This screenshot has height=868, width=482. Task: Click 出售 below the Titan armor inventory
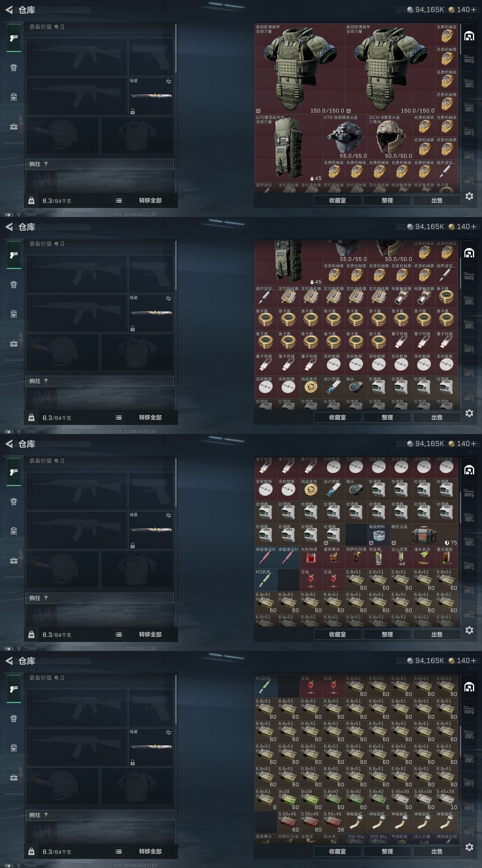[x=437, y=200]
